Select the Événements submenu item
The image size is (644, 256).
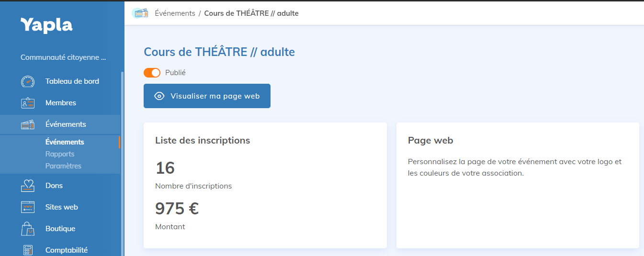point(65,142)
